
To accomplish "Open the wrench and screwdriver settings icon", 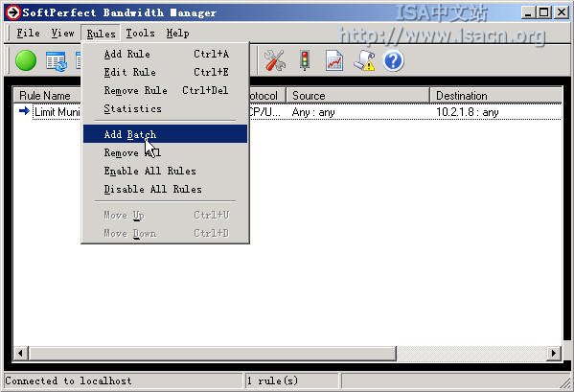I will click(x=275, y=60).
